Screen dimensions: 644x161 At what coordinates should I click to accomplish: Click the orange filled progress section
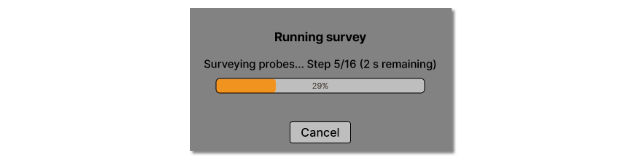[246, 86]
